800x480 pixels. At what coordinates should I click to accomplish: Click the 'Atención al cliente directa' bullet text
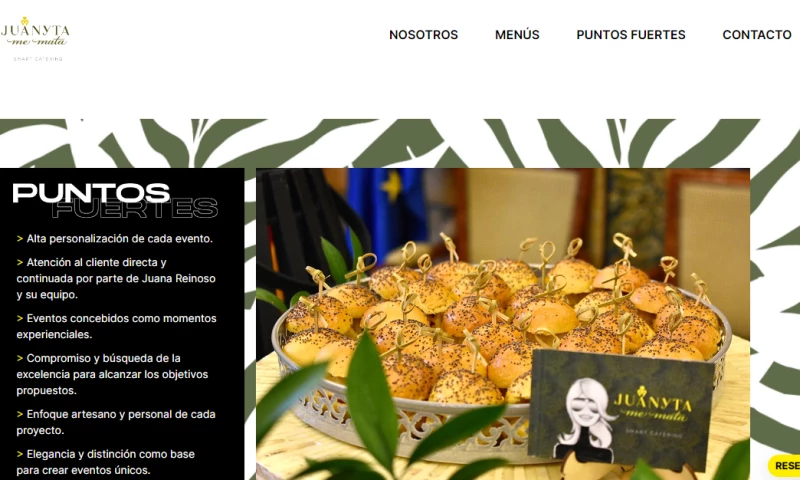point(116,278)
